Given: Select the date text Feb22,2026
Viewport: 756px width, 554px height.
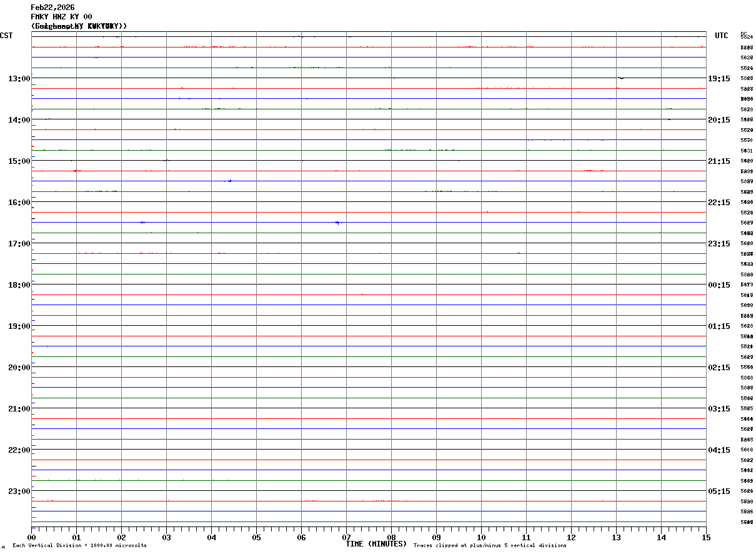Looking at the screenshot, I should pyautogui.click(x=52, y=8).
